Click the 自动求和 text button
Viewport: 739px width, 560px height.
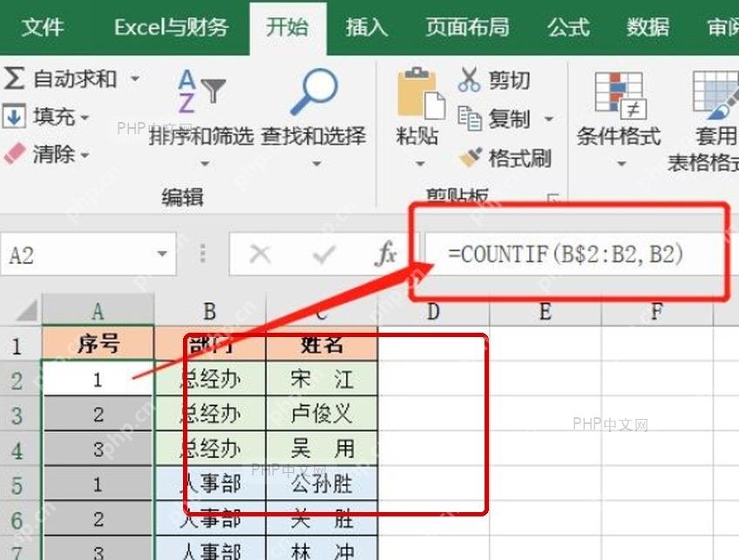click(x=75, y=78)
